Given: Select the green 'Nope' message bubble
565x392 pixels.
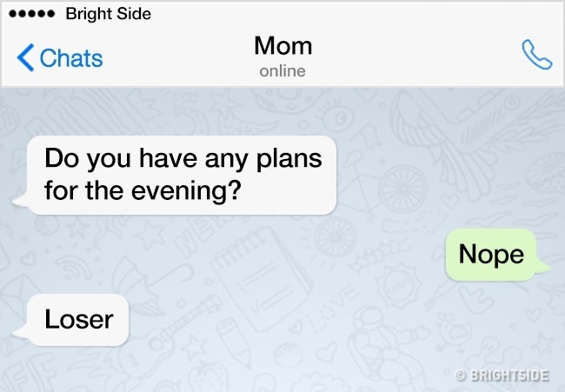Looking at the screenshot, I should click(491, 255).
